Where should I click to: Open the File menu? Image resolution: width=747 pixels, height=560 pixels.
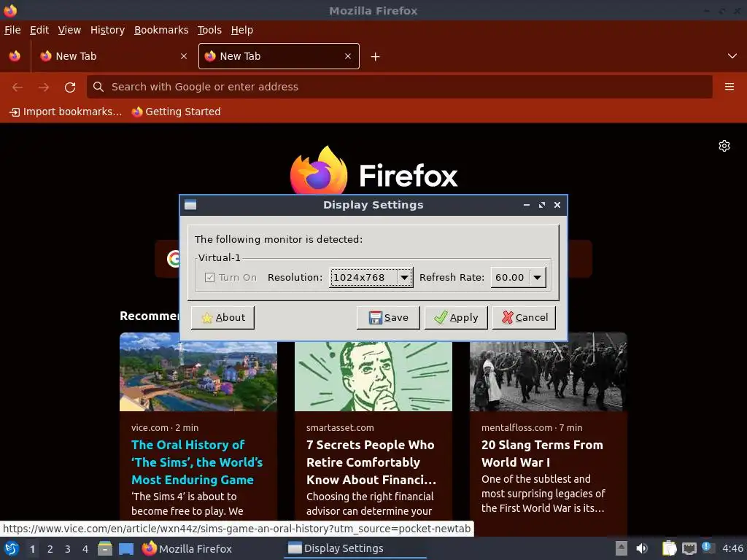(12, 30)
